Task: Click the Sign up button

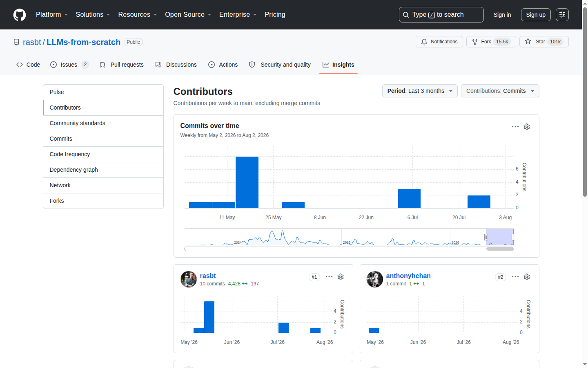Action: click(536, 15)
